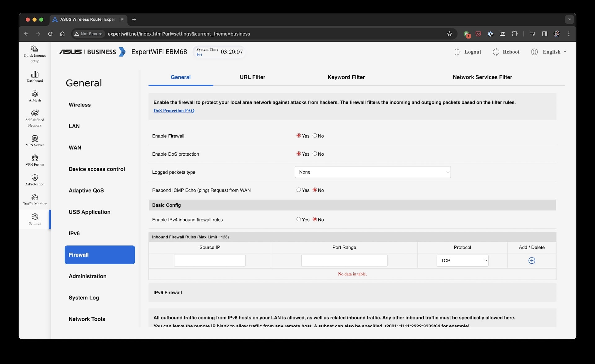Expand the TCP protocol dropdown
This screenshot has height=364, width=595.
(x=462, y=261)
